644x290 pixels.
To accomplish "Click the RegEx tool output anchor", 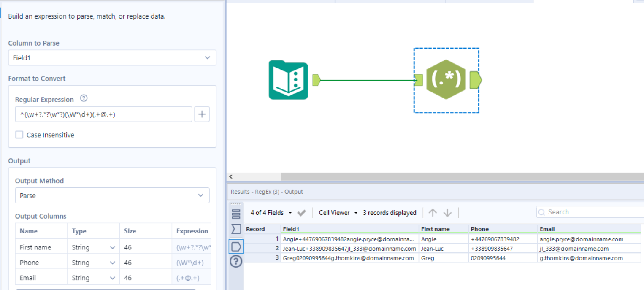I will 475,80.
